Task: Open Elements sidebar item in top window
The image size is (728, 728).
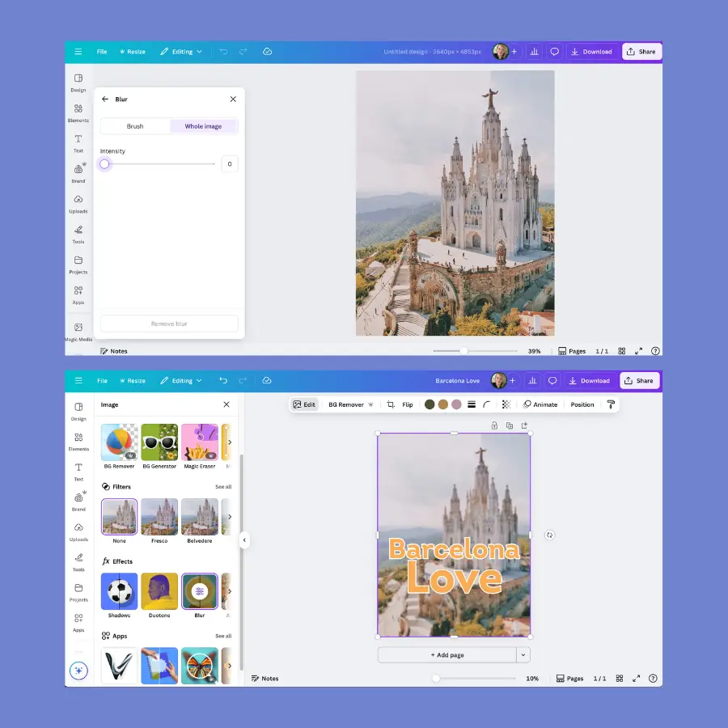Action: (78, 112)
